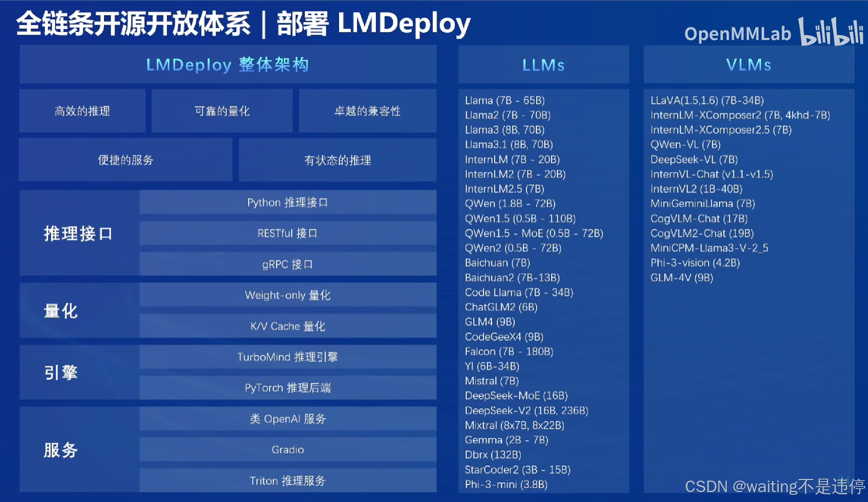
Task: Click the QWen1.5 (0.5B - 110B) entry
Action: pyautogui.click(x=520, y=219)
